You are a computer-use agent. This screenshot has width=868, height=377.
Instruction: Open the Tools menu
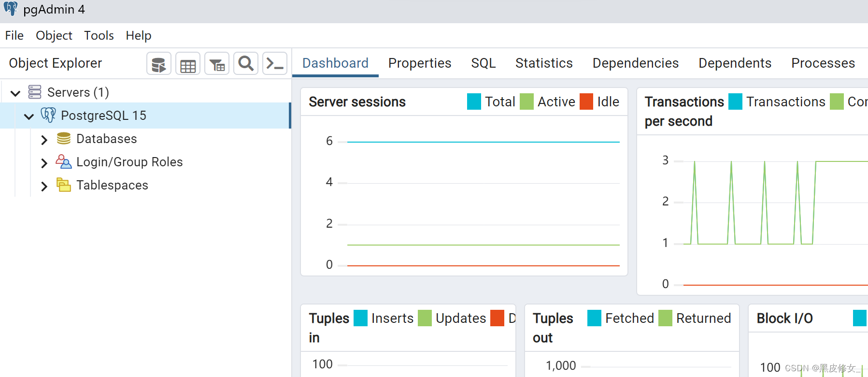tap(99, 35)
